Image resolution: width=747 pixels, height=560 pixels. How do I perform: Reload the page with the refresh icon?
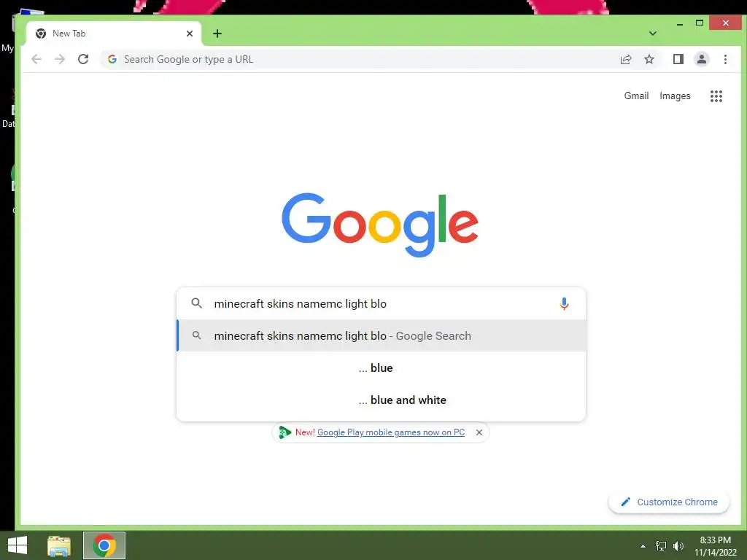click(x=83, y=59)
